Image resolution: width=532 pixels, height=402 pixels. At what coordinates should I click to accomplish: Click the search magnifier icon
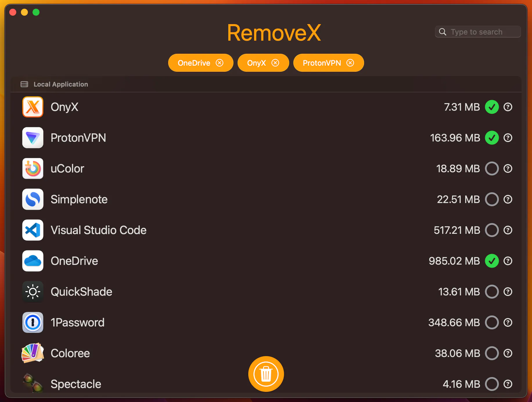click(x=443, y=32)
